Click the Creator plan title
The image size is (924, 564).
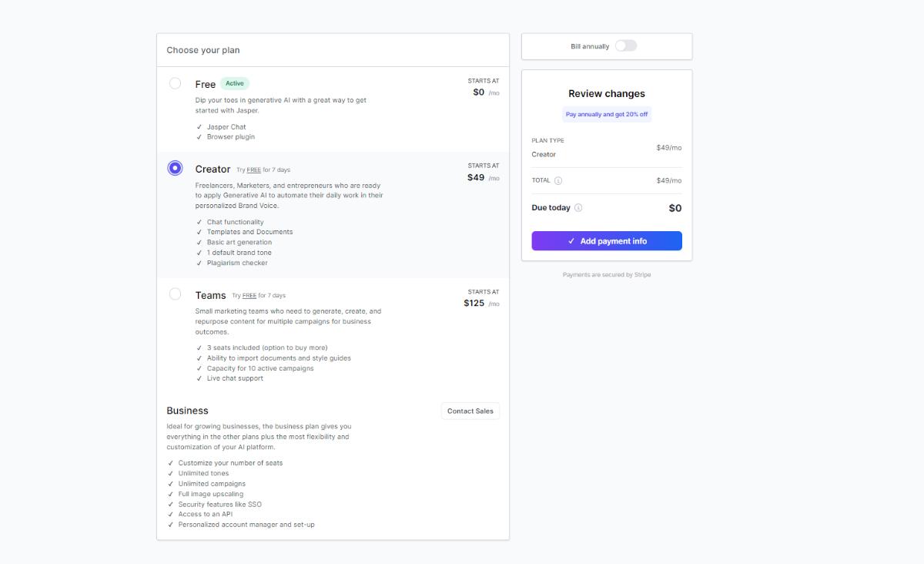(x=213, y=170)
